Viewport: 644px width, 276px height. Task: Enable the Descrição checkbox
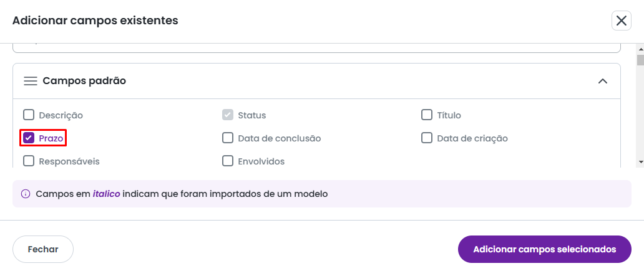tap(29, 115)
